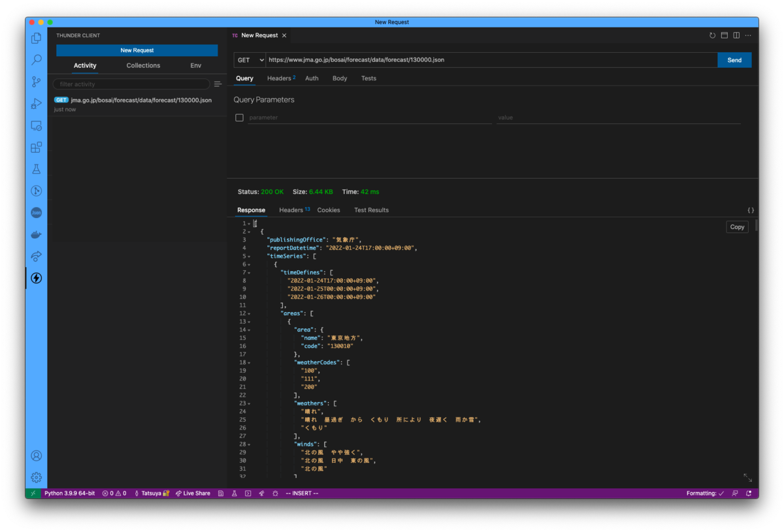Open the activity filter menu icon
This screenshot has height=532, width=784.
click(218, 84)
